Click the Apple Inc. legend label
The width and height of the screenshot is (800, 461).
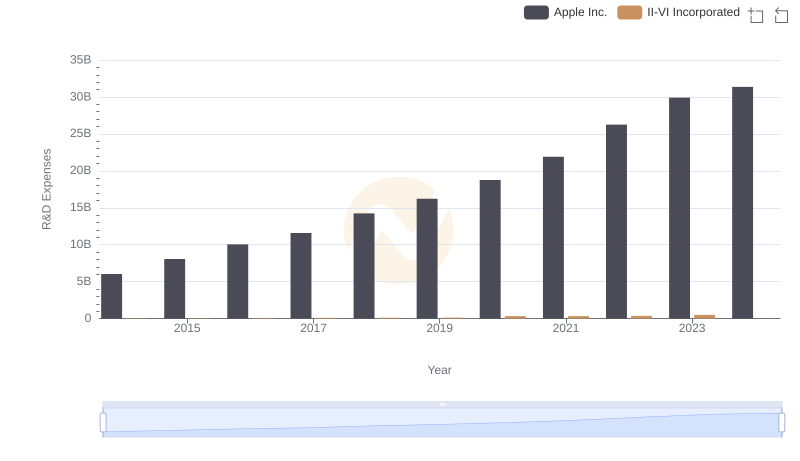click(x=580, y=13)
